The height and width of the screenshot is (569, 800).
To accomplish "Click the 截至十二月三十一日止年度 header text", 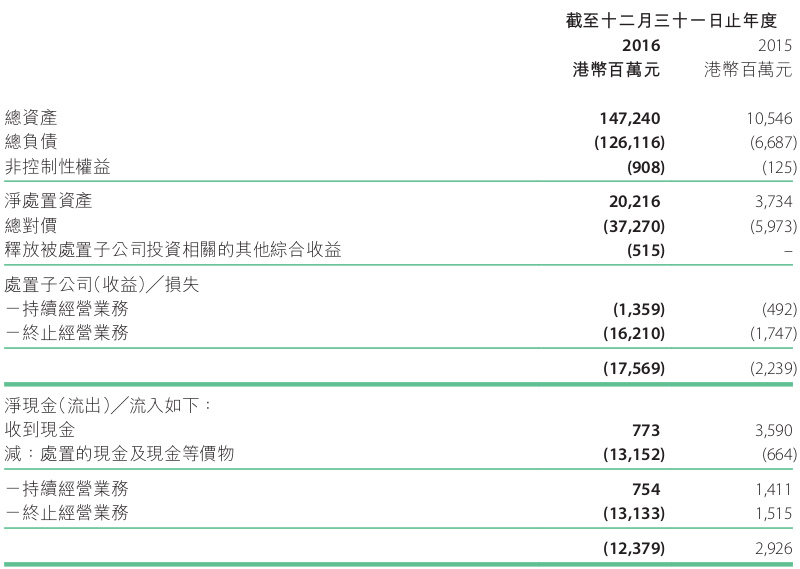I will pos(671,21).
